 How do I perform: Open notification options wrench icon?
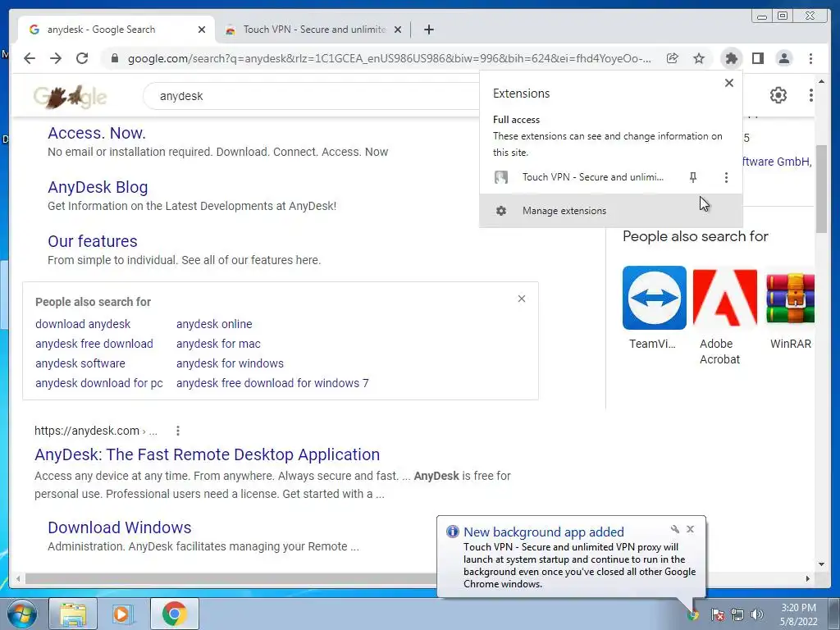675,529
